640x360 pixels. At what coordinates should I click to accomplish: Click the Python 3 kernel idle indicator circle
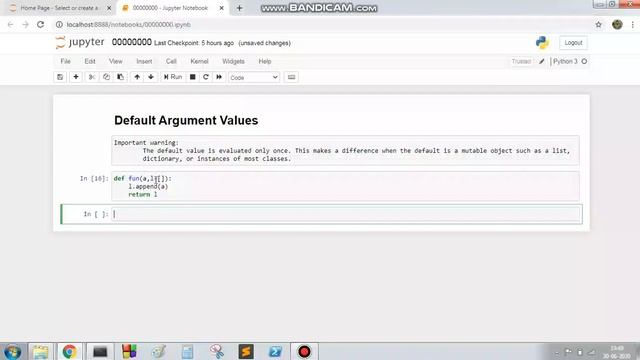[x=584, y=62]
